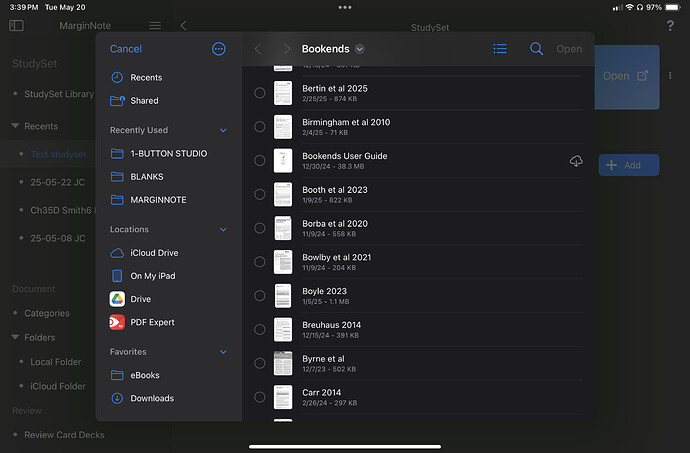Viewport: 690px width, 453px height.
Task: Collapse Recents in MarginNote sidebar
Action: pyautogui.click(x=15, y=126)
